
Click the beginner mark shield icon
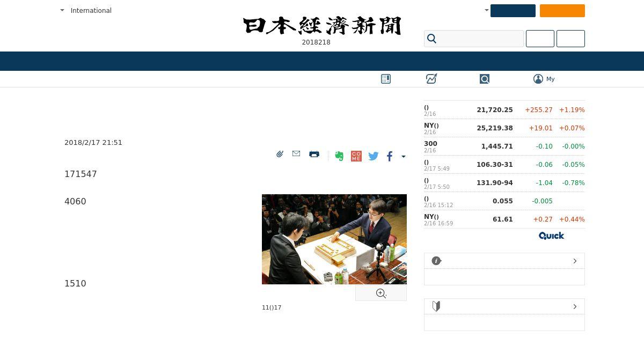tap(436, 306)
